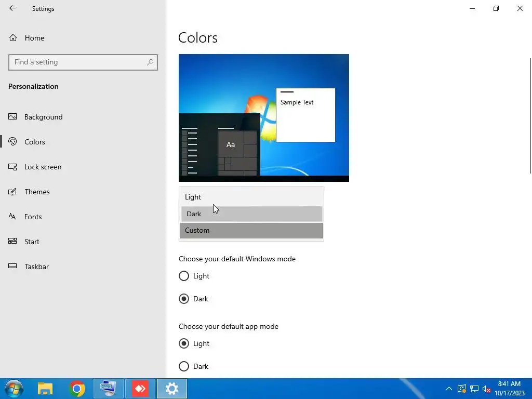Open the Themes settings icon

tap(12, 192)
